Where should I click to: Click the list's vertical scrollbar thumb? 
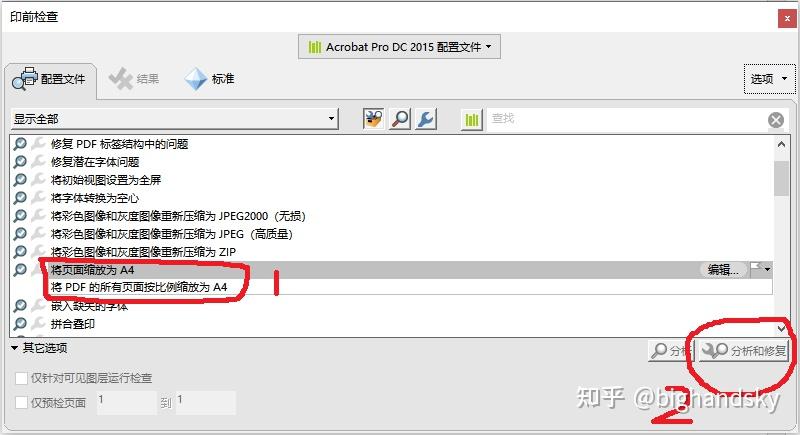point(781,178)
